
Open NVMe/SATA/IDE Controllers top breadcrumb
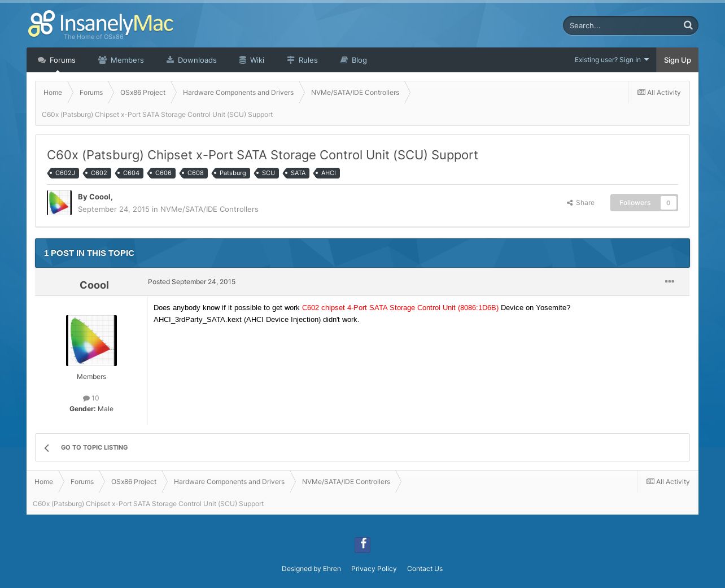(355, 93)
